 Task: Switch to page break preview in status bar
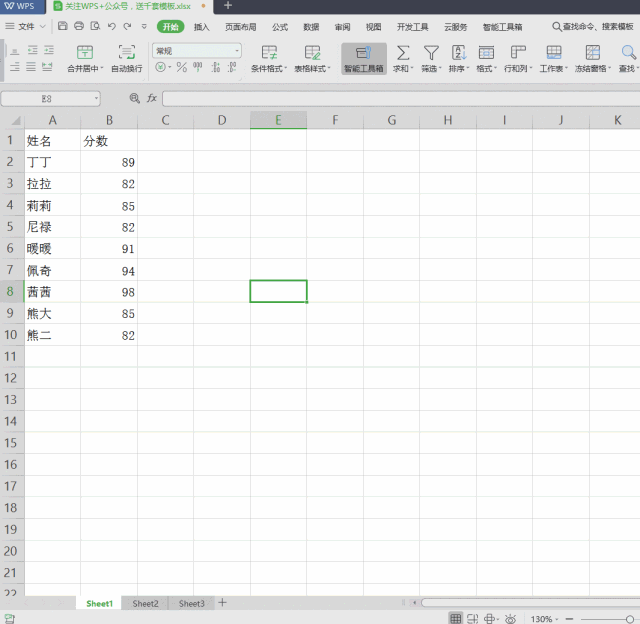point(473,618)
